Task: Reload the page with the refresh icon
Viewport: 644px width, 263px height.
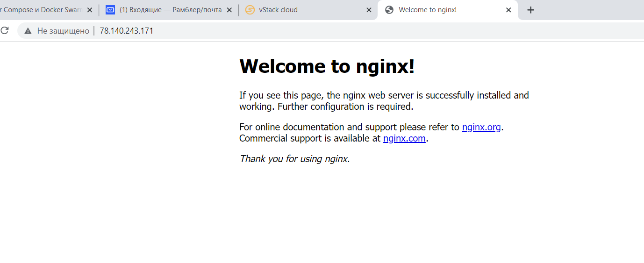Action: click(x=5, y=31)
